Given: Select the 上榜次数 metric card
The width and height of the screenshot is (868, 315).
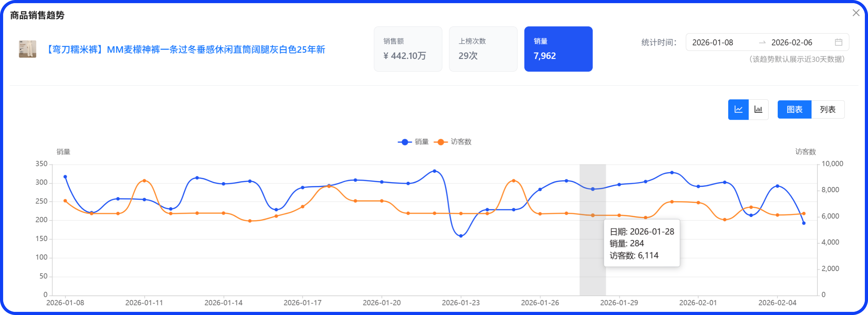Looking at the screenshot, I should (483, 49).
